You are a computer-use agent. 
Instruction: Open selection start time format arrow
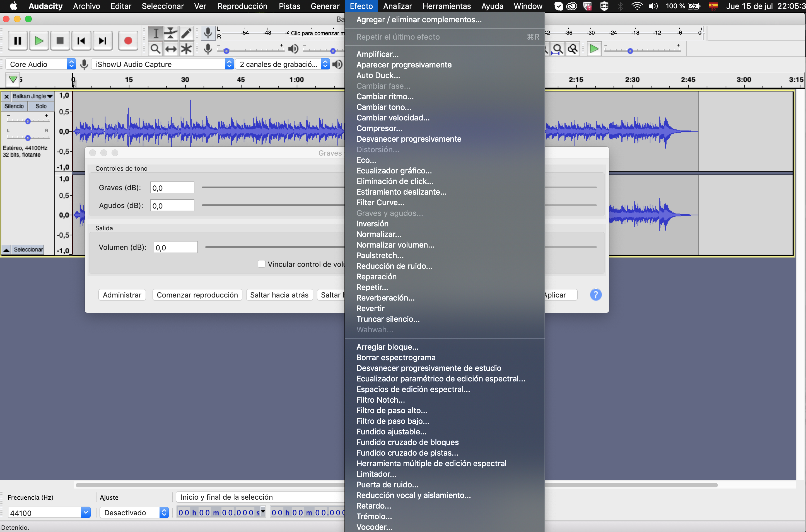(263, 511)
